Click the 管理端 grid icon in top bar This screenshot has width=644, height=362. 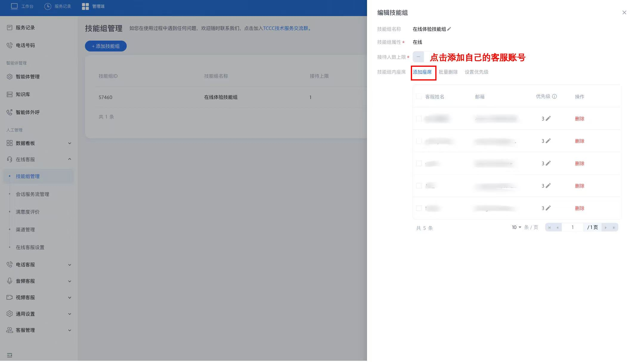[85, 6]
